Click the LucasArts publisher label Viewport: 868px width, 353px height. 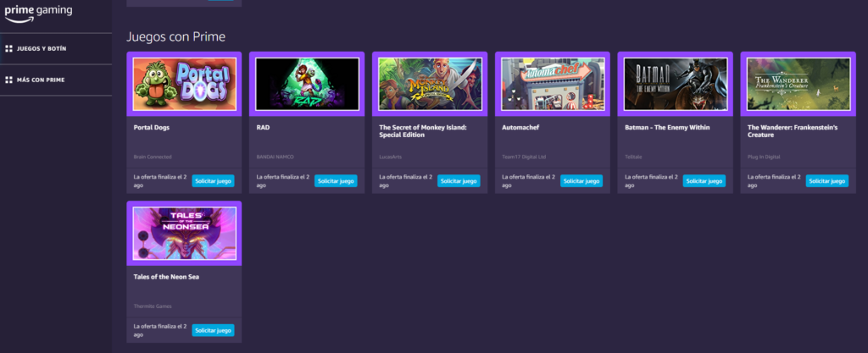coord(390,157)
